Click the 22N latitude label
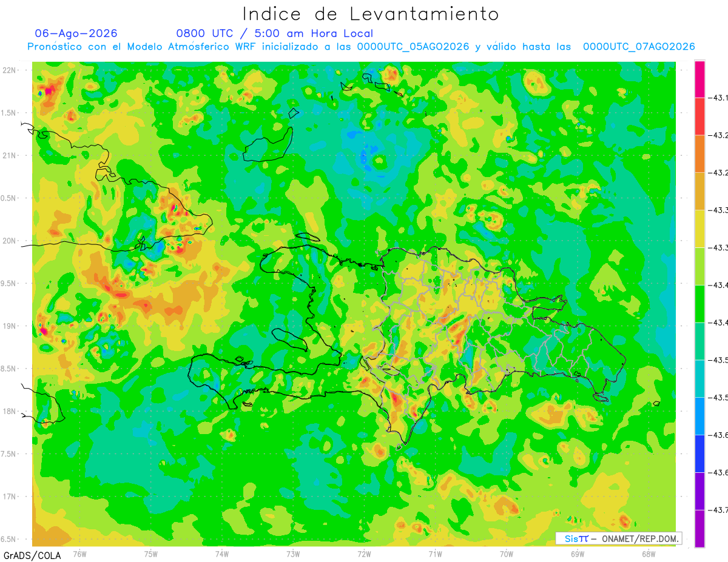 9,70
